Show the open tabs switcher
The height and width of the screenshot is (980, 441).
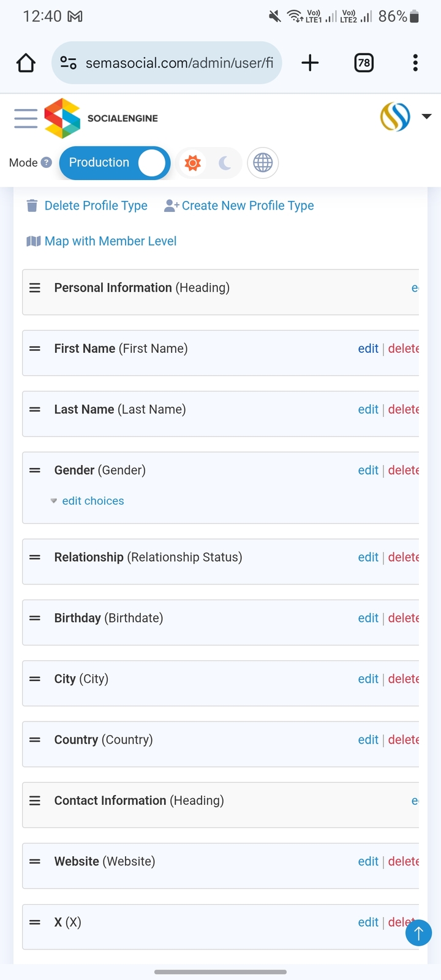click(x=364, y=62)
